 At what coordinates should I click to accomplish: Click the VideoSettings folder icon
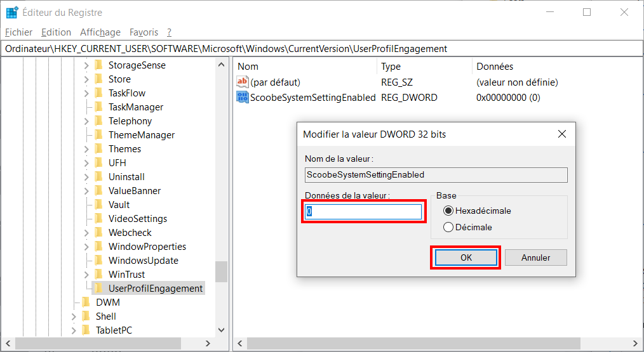98,219
